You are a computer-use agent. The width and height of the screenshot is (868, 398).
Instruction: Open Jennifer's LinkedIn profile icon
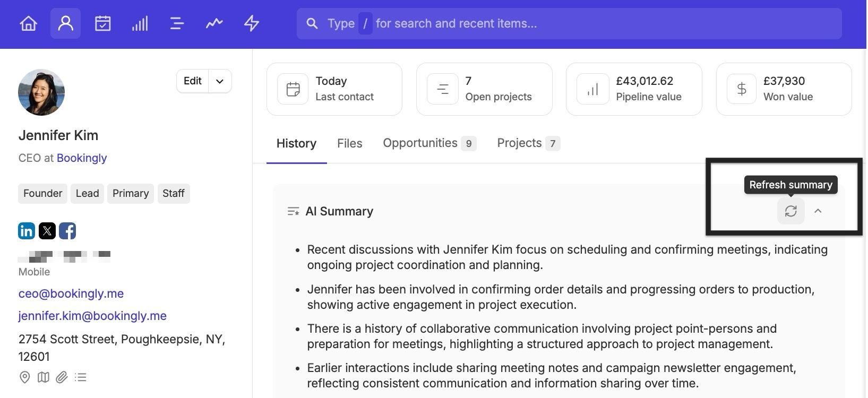27,231
